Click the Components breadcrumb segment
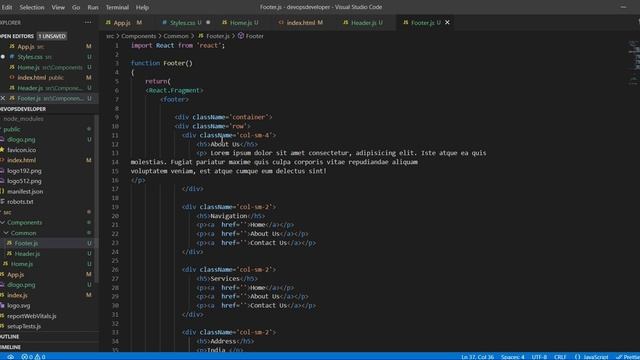Viewport: 640px width, 360px height. (x=138, y=36)
